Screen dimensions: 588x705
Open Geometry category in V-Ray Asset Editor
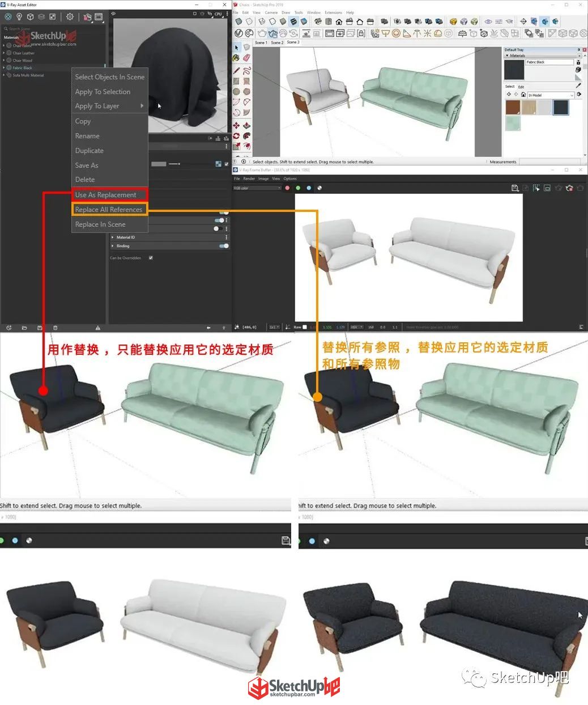(x=30, y=16)
